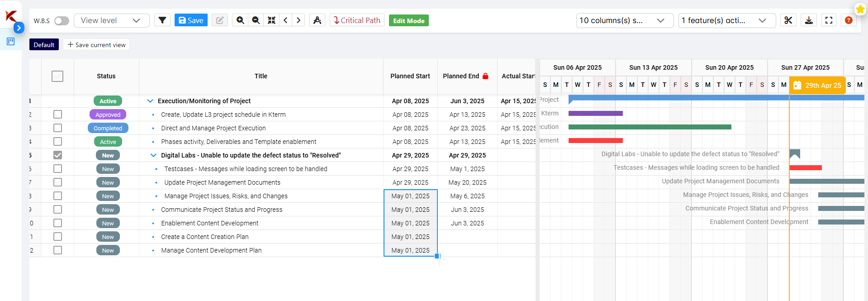Zoom in the Gantt timeline
This screenshot has height=301, width=868.
point(240,20)
